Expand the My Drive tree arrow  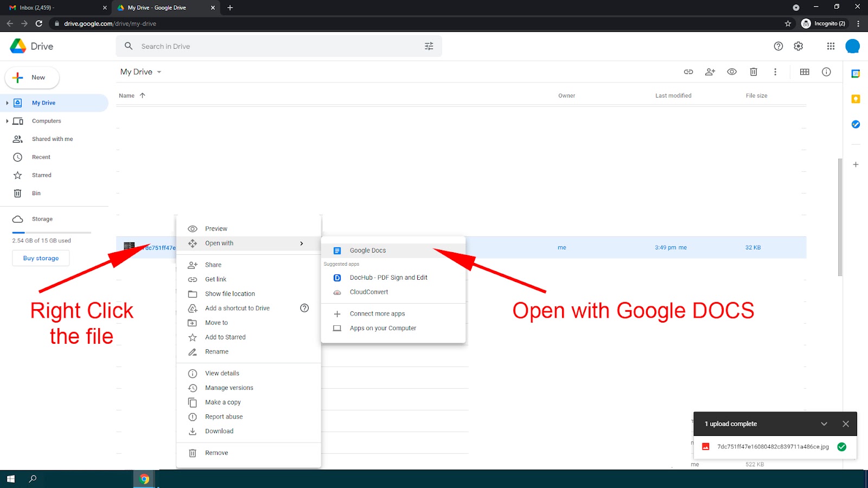point(7,103)
